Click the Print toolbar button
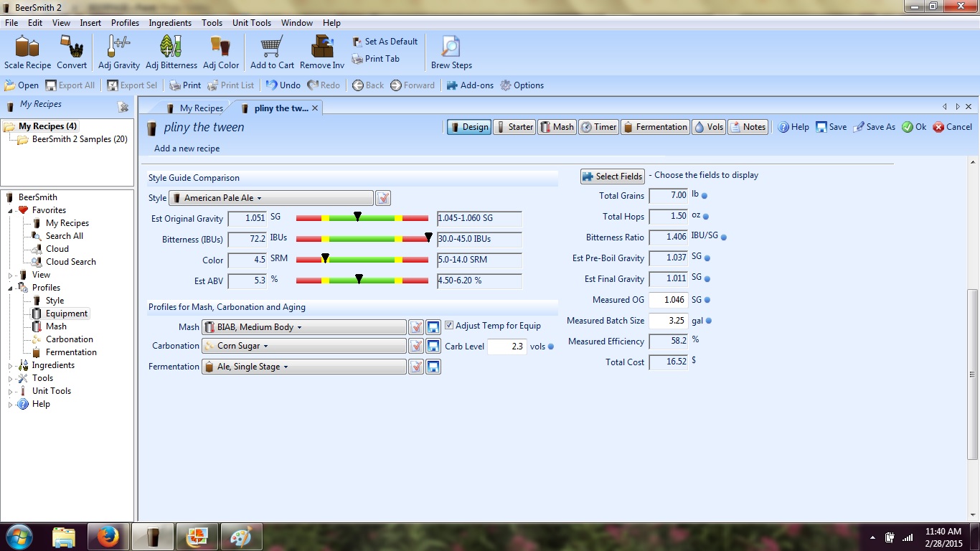The height and width of the screenshot is (551, 980). [x=185, y=85]
